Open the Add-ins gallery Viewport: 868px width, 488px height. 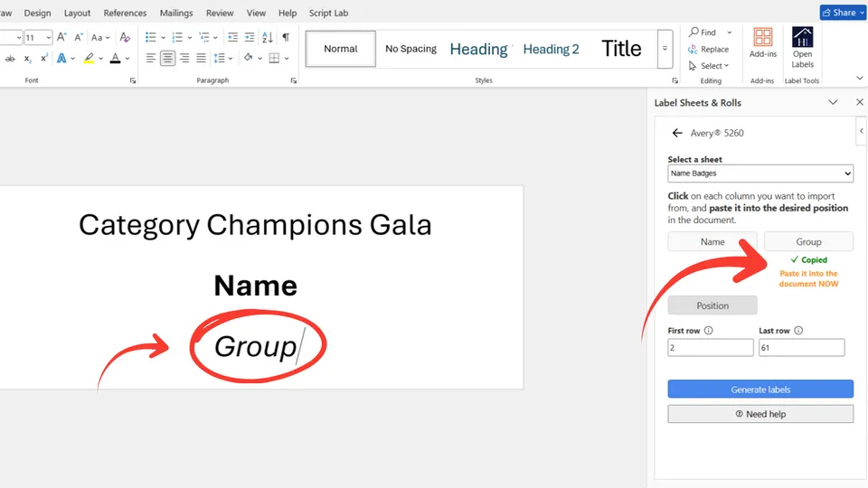(x=763, y=43)
